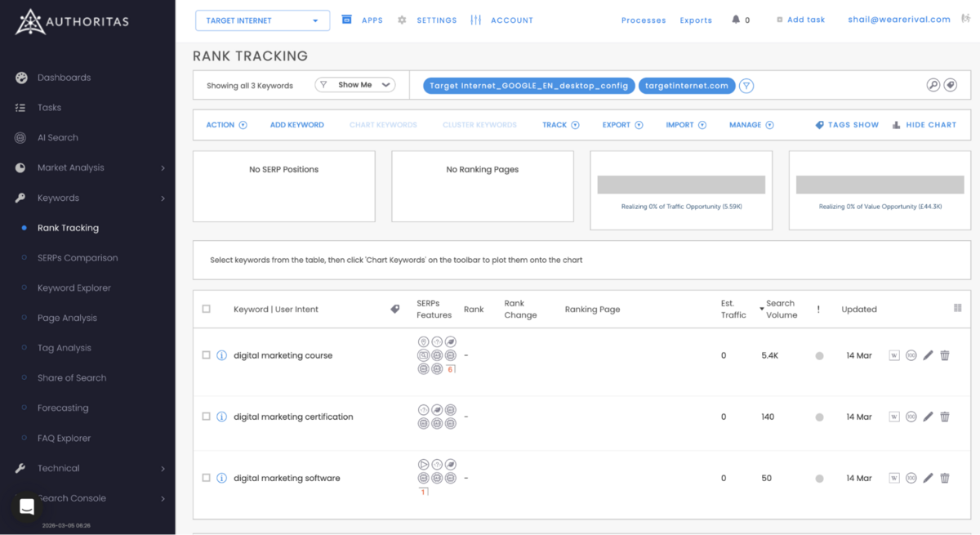Open W icon for digital marketing certification

(894, 417)
